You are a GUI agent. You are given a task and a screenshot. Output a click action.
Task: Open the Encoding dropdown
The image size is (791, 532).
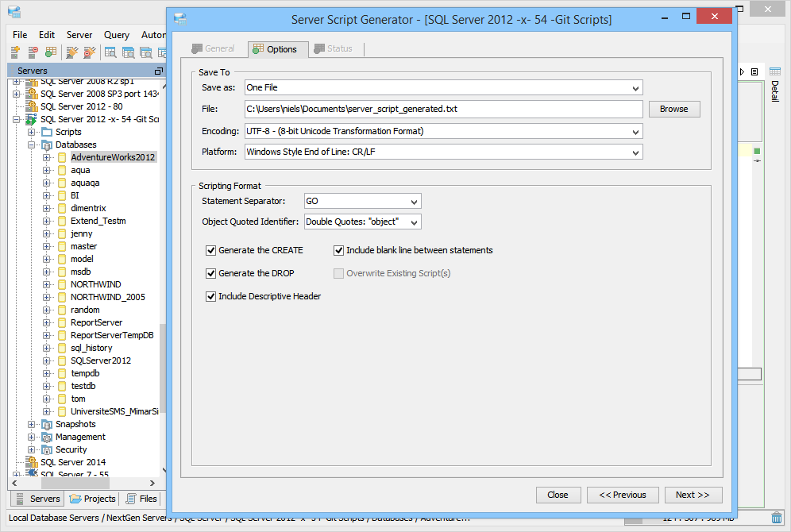(x=635, y=132)
